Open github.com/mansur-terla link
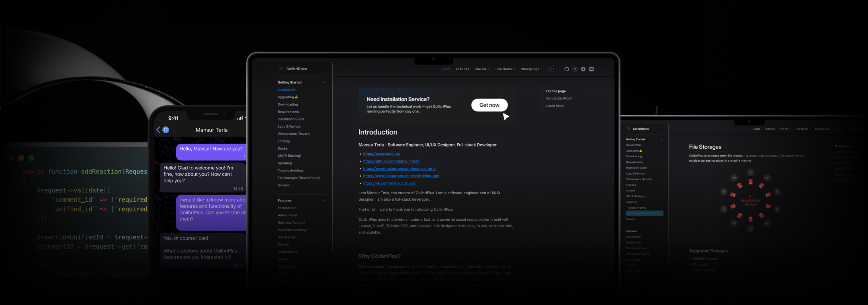868x305 pixels. 391,161
